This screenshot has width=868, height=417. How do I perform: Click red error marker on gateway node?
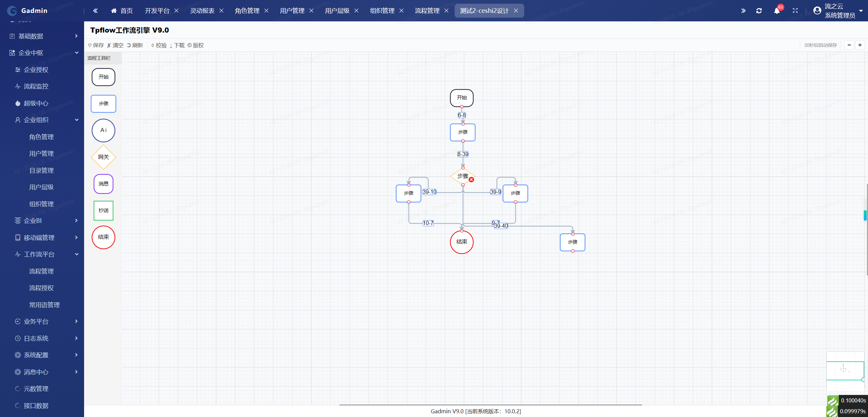pos(471,180)
